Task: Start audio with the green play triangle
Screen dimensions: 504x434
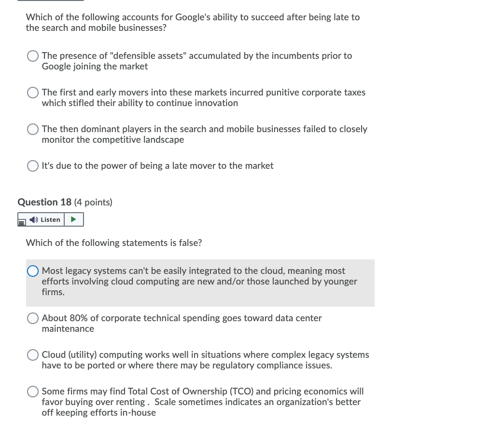Action: point(73,219)
